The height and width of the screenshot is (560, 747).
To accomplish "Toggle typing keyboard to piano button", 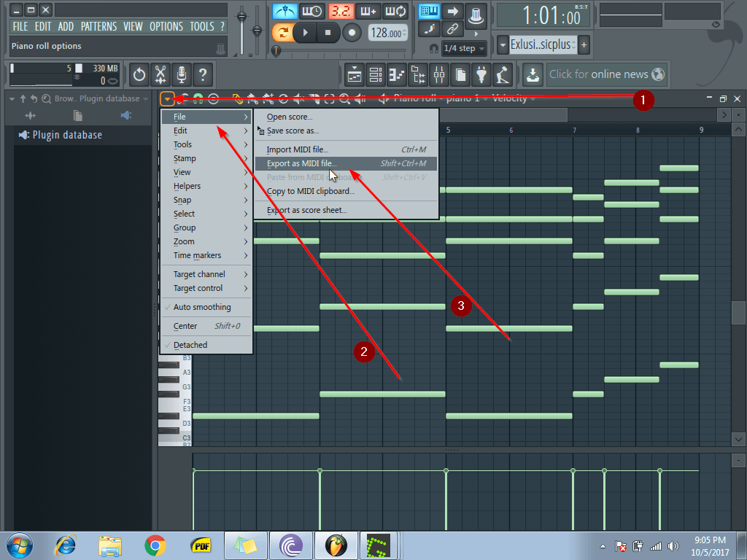I will (429, 11).
